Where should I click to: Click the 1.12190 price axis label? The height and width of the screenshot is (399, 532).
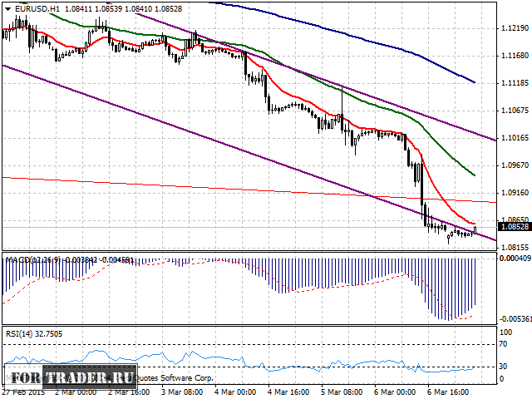pos(515,29)
